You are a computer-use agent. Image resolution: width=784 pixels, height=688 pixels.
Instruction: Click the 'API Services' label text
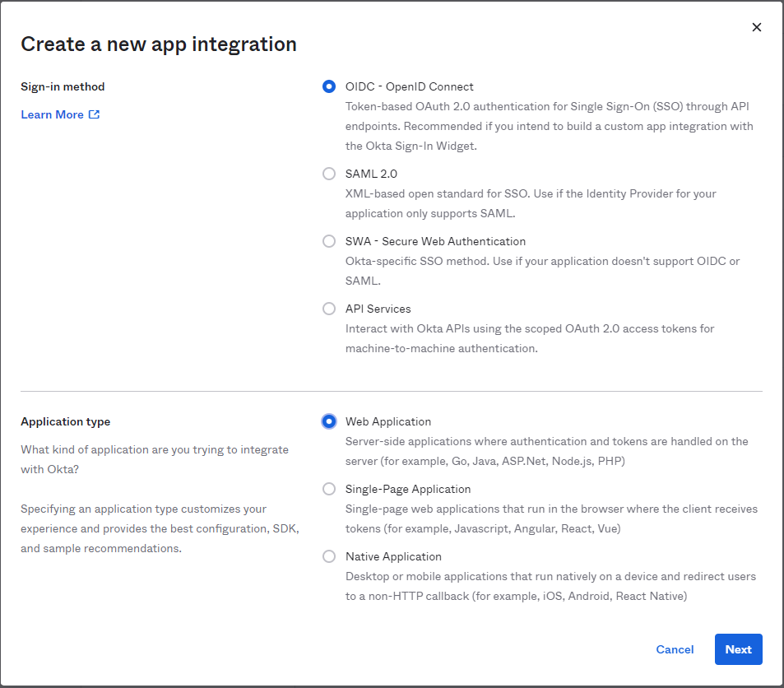378,309
